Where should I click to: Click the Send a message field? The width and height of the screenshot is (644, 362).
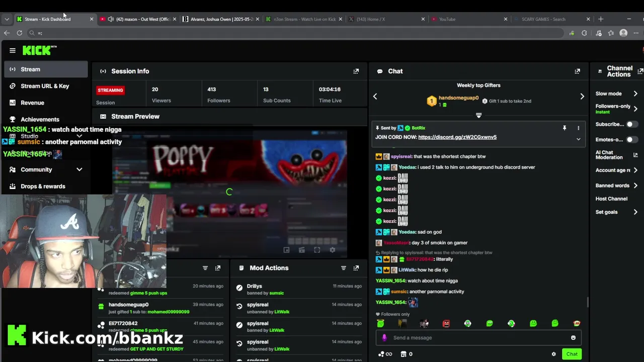coord(478,338)
